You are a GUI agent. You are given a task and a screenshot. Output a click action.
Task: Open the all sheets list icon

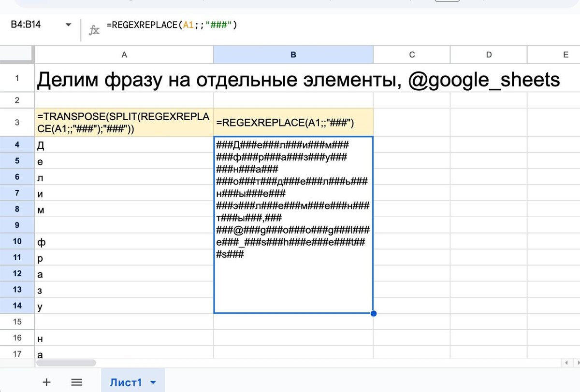[x=76, y=382]
